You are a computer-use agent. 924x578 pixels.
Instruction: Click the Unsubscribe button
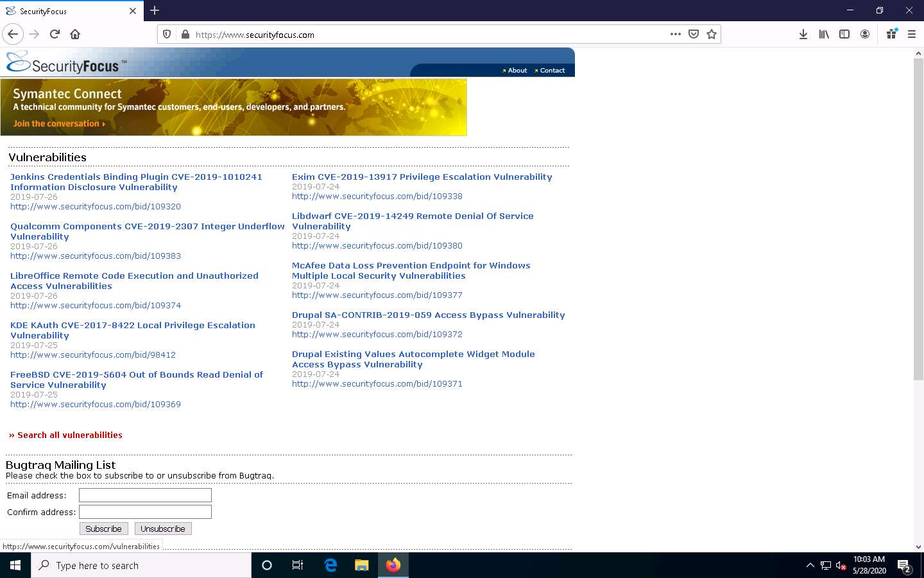[163, 529]
